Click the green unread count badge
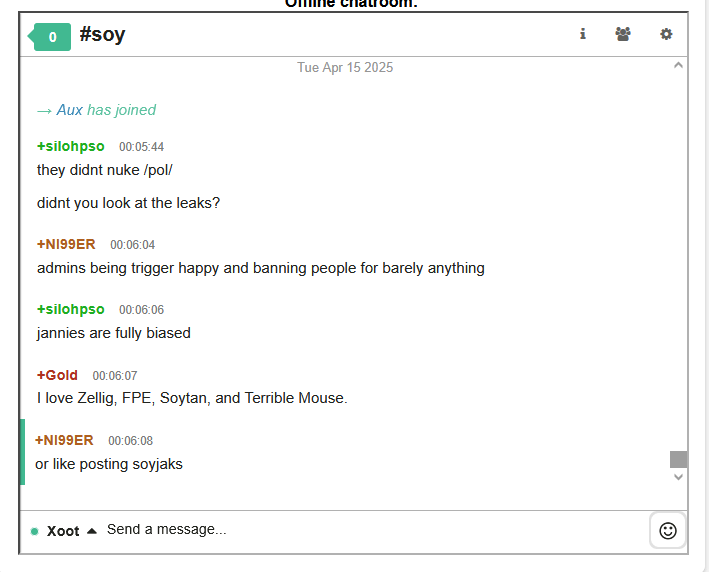709x572 pixels. [x=49, y=37]
